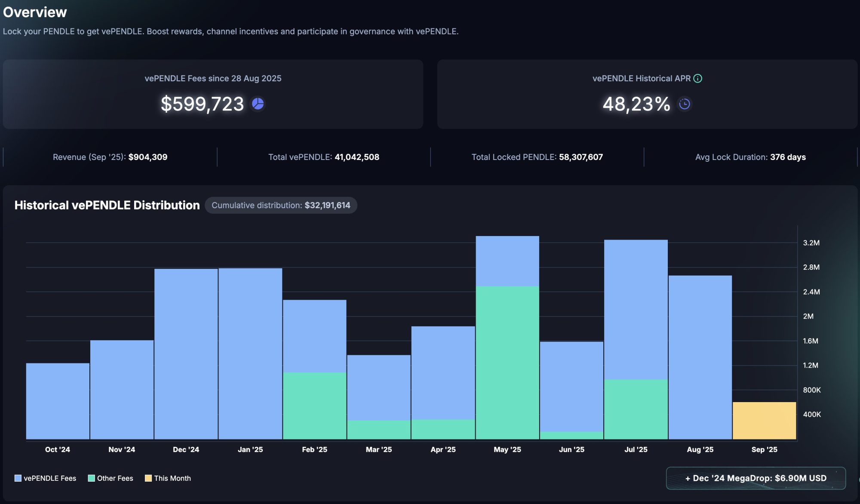Screen dimensions: 860x504
Task: Click the pie chart icon beside $599,723
Action: tap(258, 104)
